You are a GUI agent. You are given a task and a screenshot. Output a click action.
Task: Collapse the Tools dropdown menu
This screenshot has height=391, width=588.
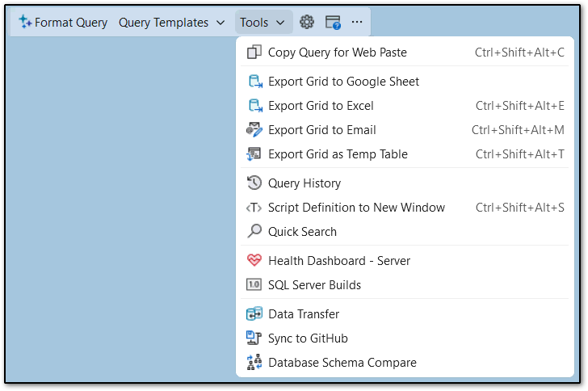coord(262,23)
